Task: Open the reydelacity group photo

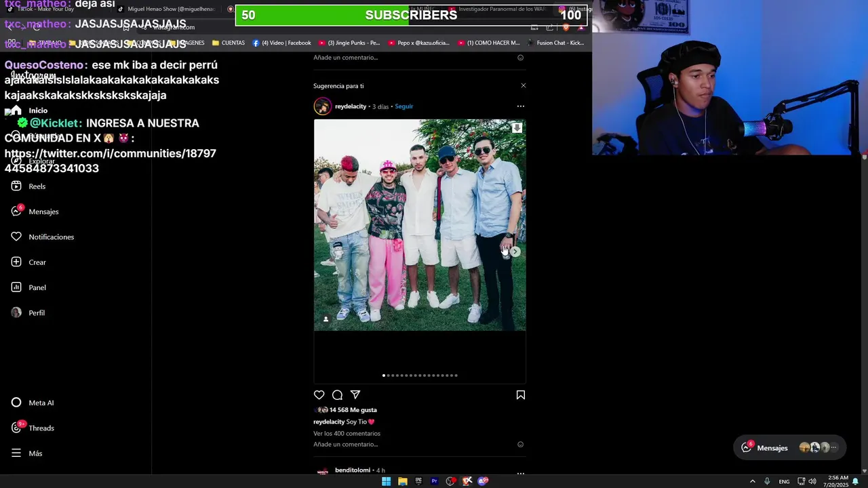Action: 420,225
